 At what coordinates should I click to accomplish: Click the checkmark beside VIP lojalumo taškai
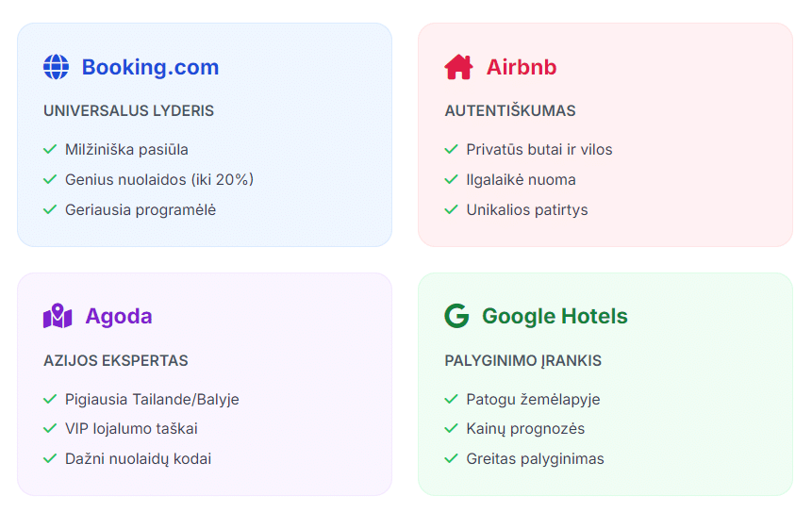(50, 429)
